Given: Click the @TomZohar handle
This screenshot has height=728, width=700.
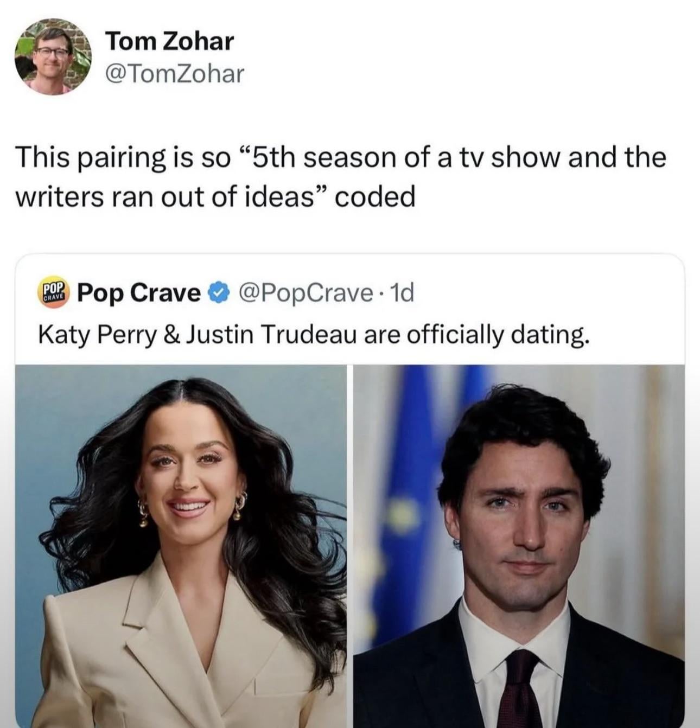Looking at the screenshot, I should (x=175, y=74).
